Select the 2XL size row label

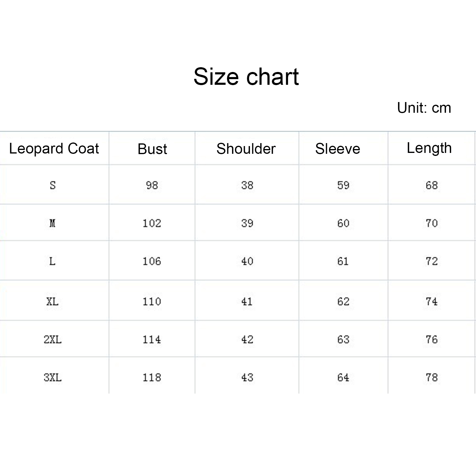pyautogui.click(x=53, y=339)
